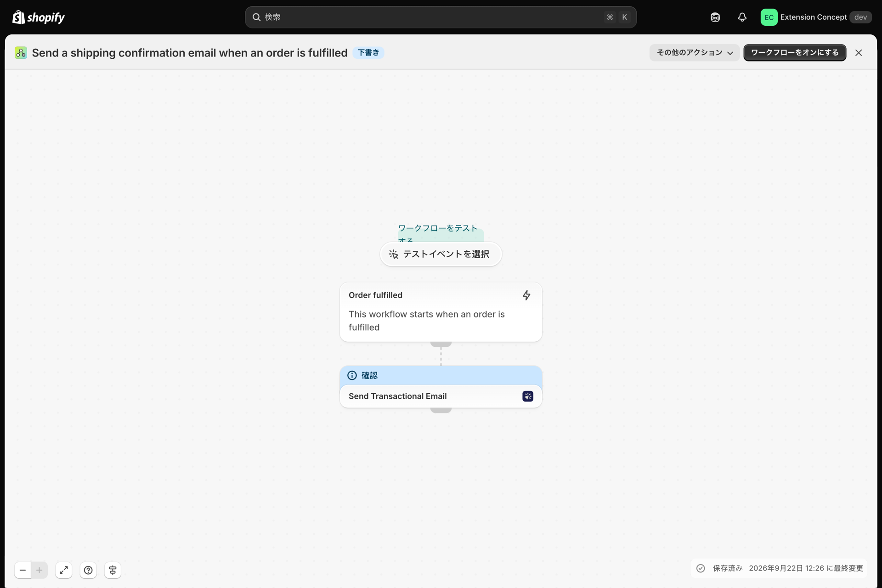This screenshot has height=588, width=882.
Task: Click the テストイベントを選択 button
Action: coord(441,254)
